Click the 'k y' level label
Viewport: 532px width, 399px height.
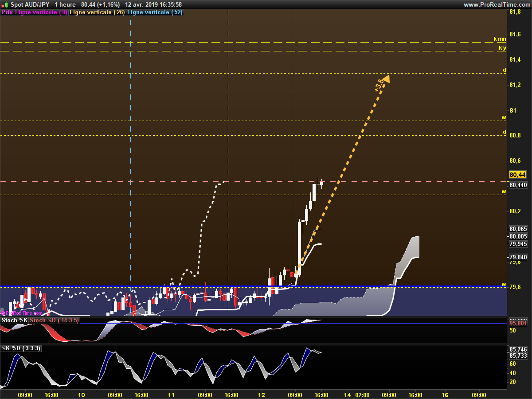tap(502, 48)
